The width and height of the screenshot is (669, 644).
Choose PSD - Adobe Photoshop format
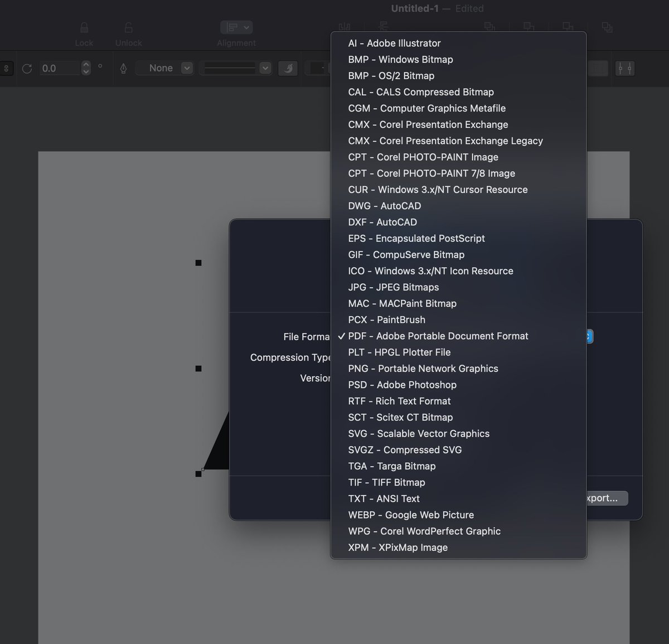click(458, 385)
